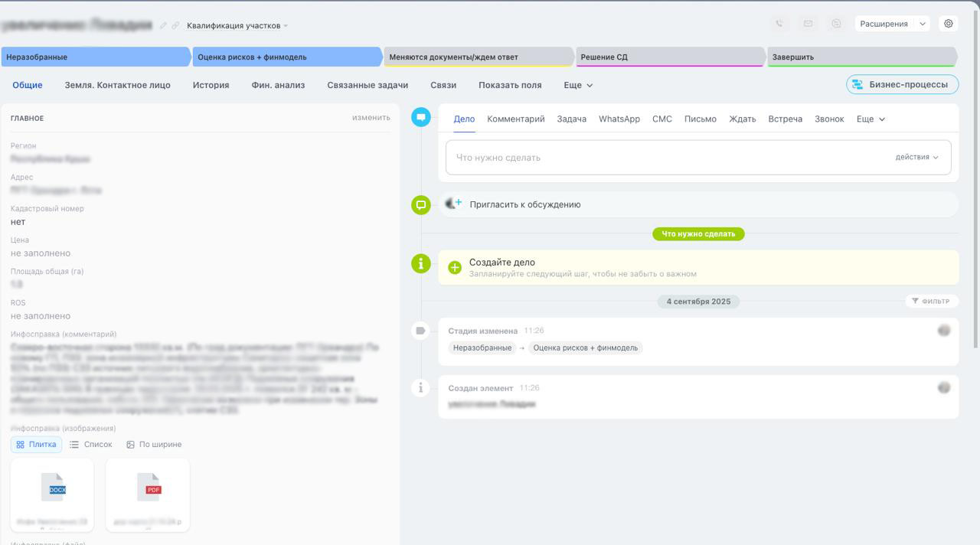Open the settings gear icon
Screen dimensions: 980x545
pyautogui.click(x=949, y=24)
